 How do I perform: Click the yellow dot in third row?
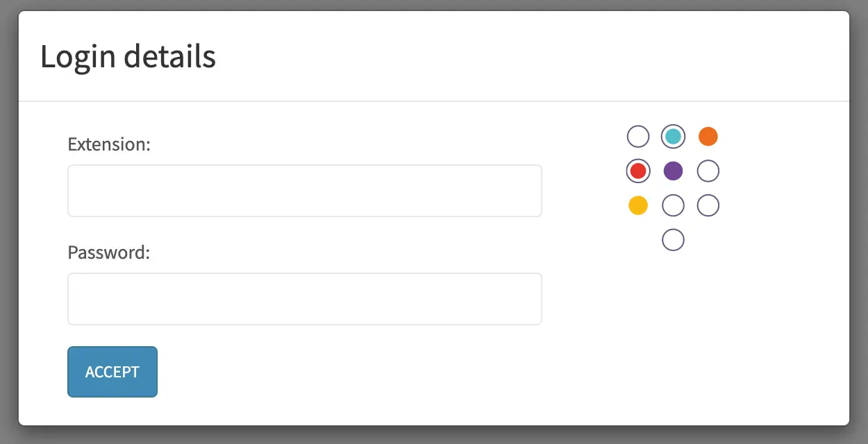point(637,205)
